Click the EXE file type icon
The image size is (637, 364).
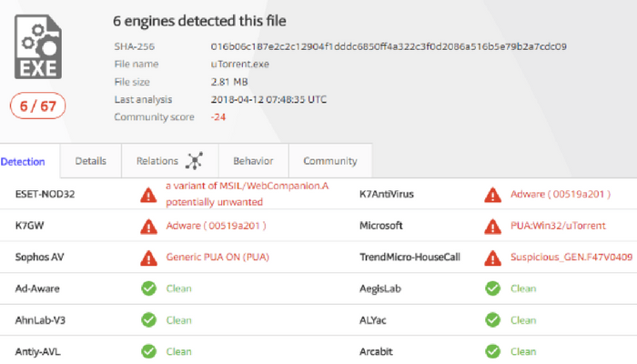(38, 46)
